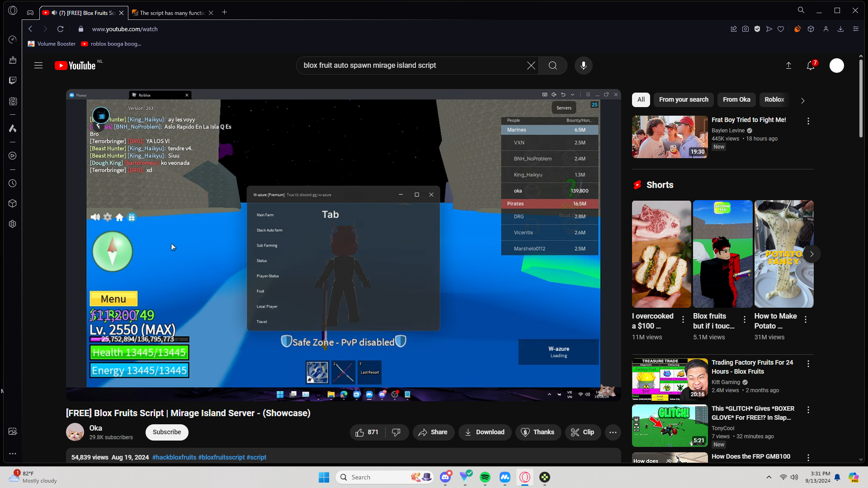Select the From Oka chip
Viewport: 868px width, 488px height.
[x=736, y=99]
